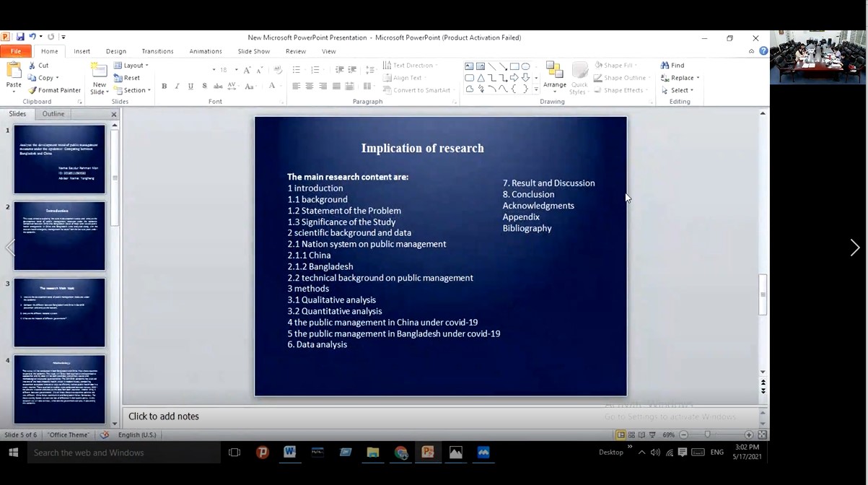Switch to Slide Sorter view in status bar

point(631,435)
